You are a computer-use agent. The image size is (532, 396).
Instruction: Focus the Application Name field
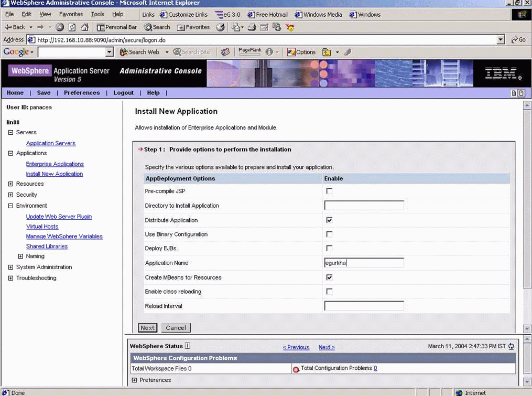(364, 263)
